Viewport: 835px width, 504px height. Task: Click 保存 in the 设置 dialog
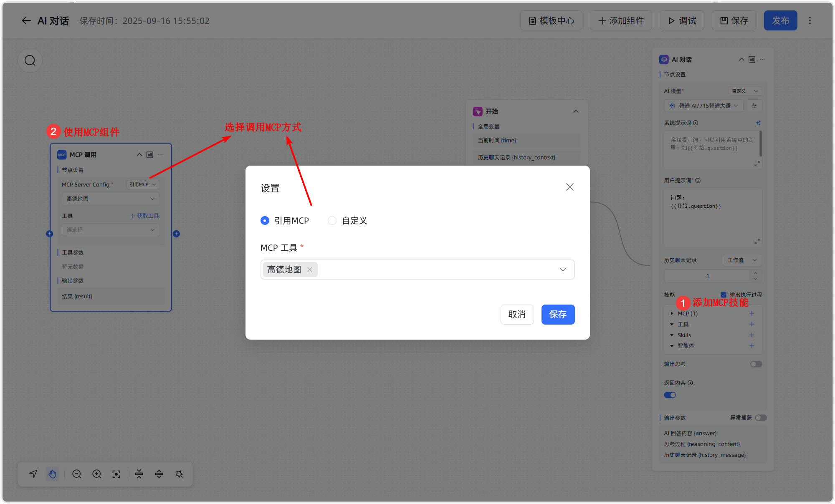pyautogui.click(x=558, y=314)
